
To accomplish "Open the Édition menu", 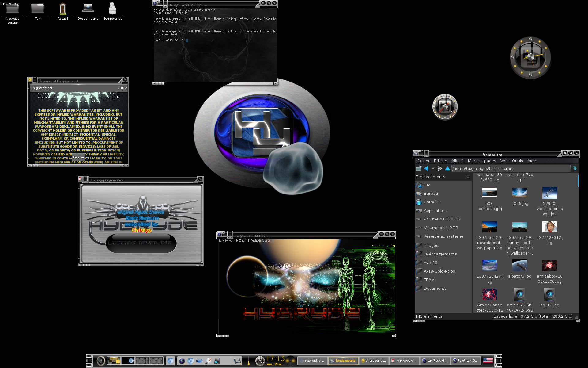I will coord(440,161).
